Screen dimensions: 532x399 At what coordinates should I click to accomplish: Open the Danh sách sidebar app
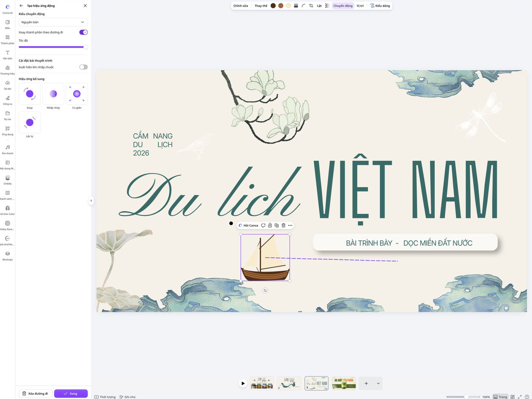click(x=8, y=195)
